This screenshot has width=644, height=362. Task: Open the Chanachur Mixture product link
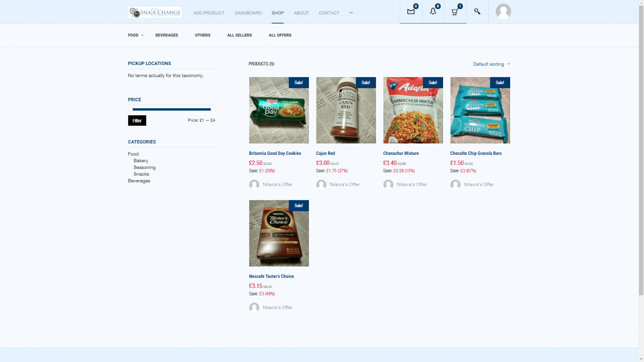coord(401,153)
